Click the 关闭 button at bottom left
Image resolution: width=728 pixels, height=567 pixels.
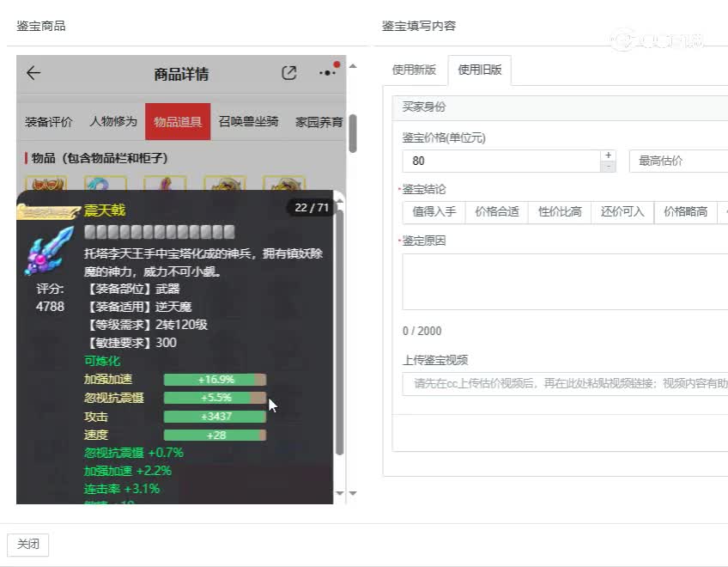[x=27, y=544]
